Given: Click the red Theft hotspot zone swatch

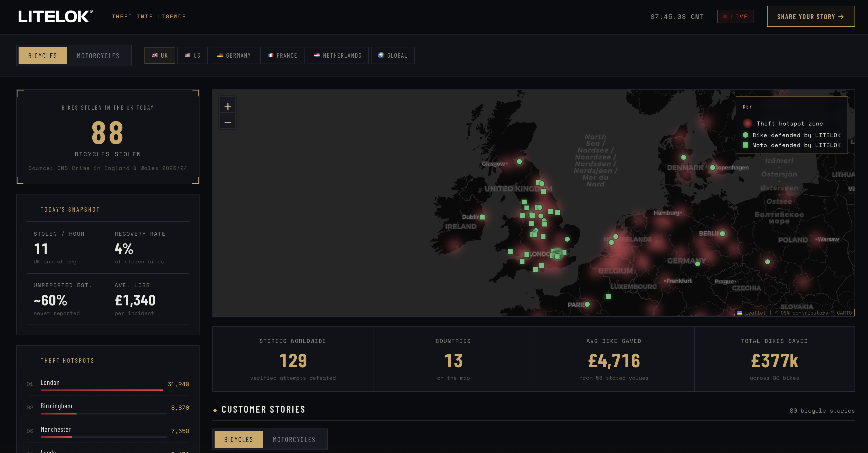Looking at the screenshot, I should pyautogui.click(x=747, y=123).
